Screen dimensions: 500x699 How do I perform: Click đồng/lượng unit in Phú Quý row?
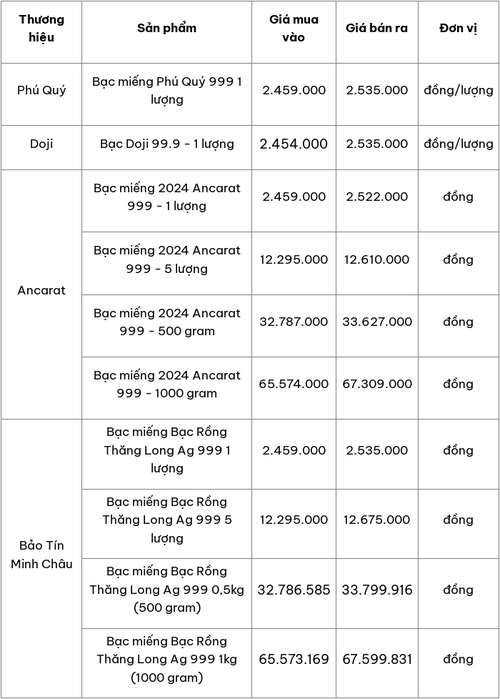(459, 90)
